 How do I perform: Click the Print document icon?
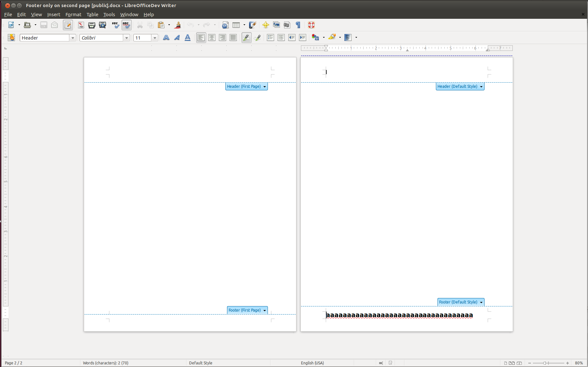click(x=92, y=25)
